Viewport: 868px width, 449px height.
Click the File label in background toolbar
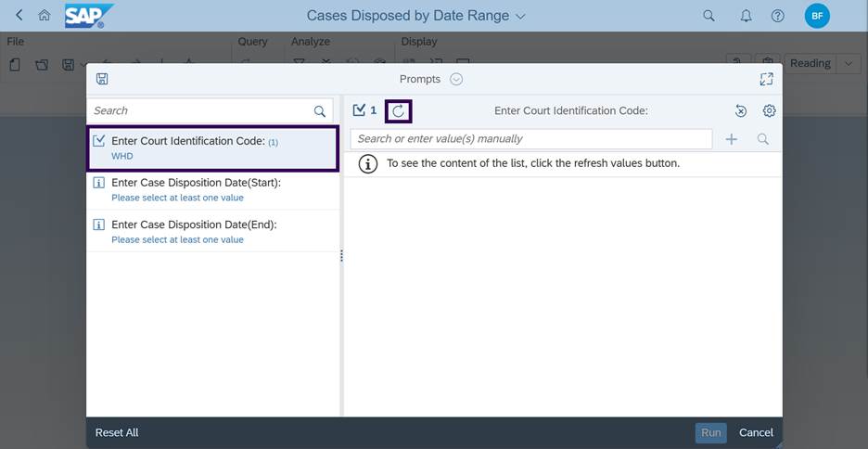(x=16, y=42)
